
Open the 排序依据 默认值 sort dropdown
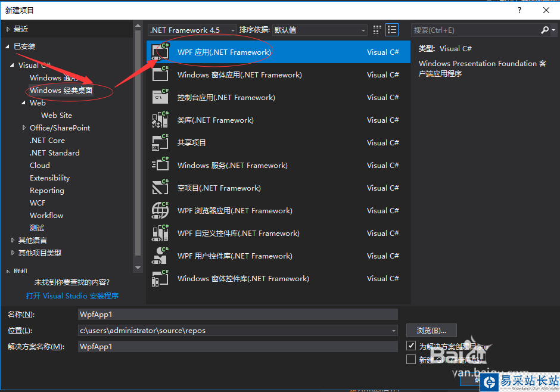click(320, 30)
